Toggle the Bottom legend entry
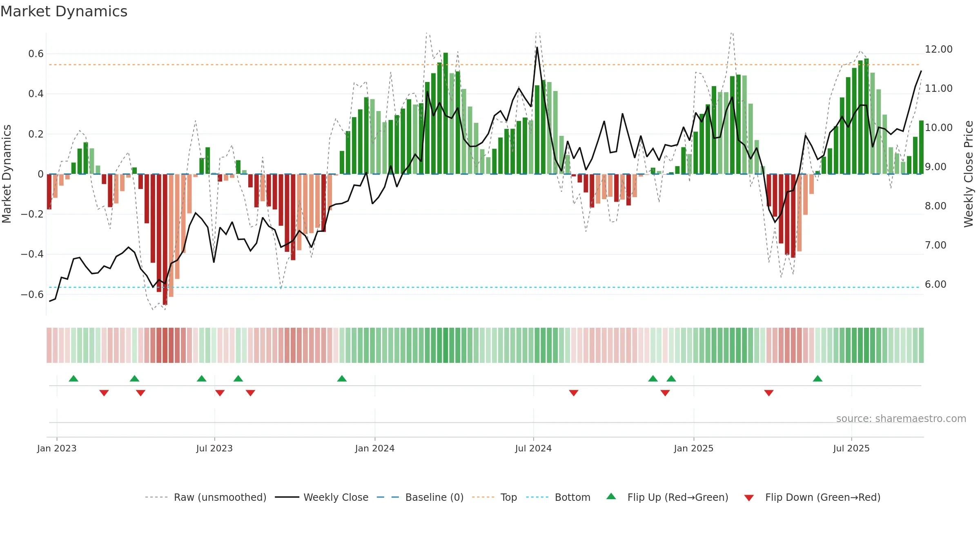980x551 pixels. click(x=558, y=497)
